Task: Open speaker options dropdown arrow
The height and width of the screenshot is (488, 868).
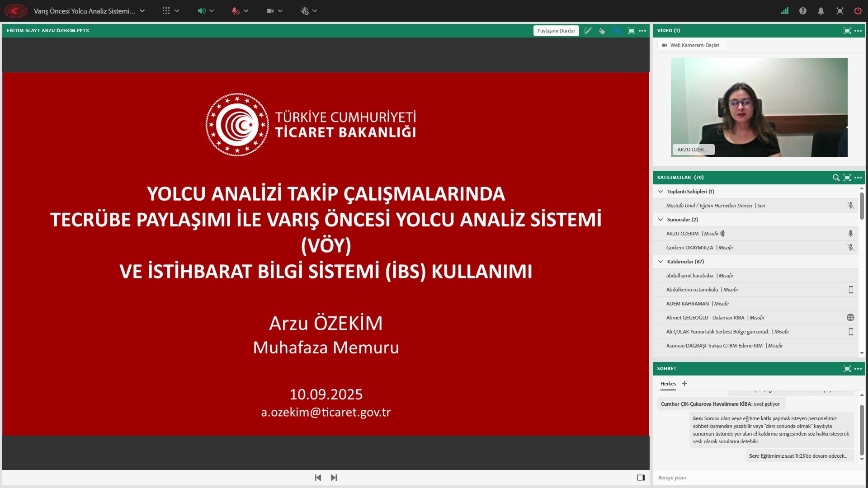Action: pos(212,11)
